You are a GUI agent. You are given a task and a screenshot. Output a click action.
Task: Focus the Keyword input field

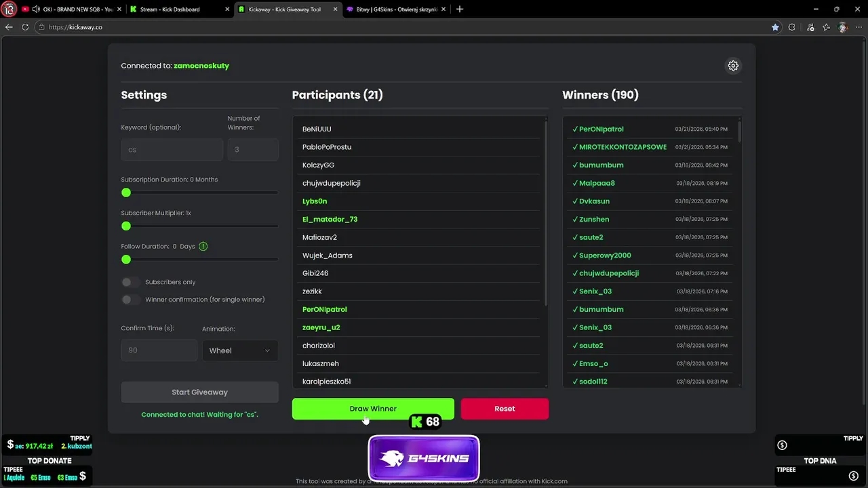click(172, 150)
